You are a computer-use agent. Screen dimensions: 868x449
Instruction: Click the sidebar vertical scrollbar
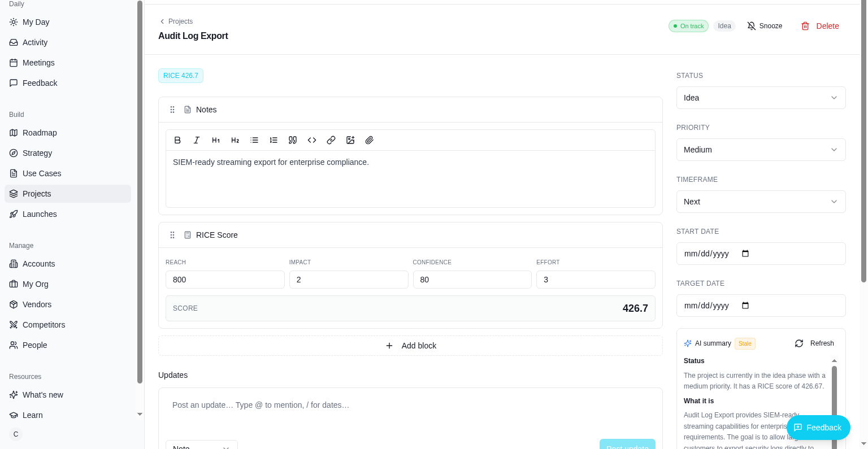[x=140, y=192]
